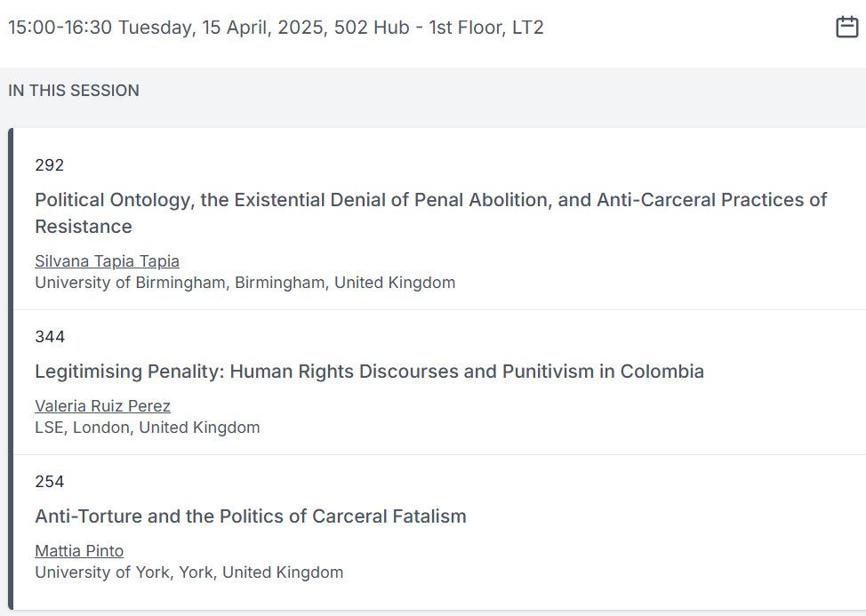Image resolution: width=866 pixels, height=616 pixels.
Task: Click the IN THIS SESSION heading
Action: [x=74, y=91]
